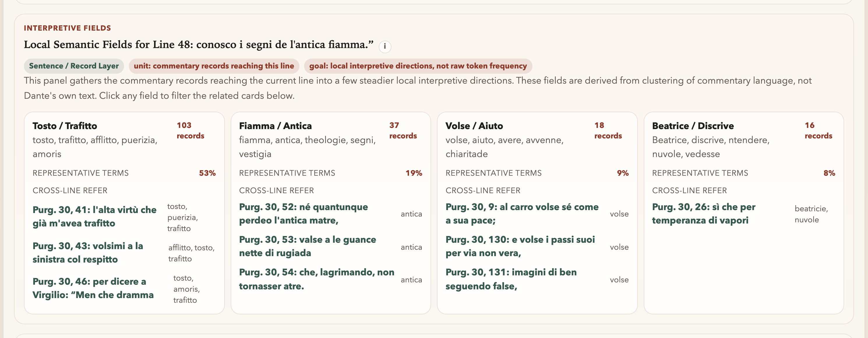The image size is (868, 338).
Task: Open Purg. 30, 9 'al carro volse' reference
Action: pos(522,213)
